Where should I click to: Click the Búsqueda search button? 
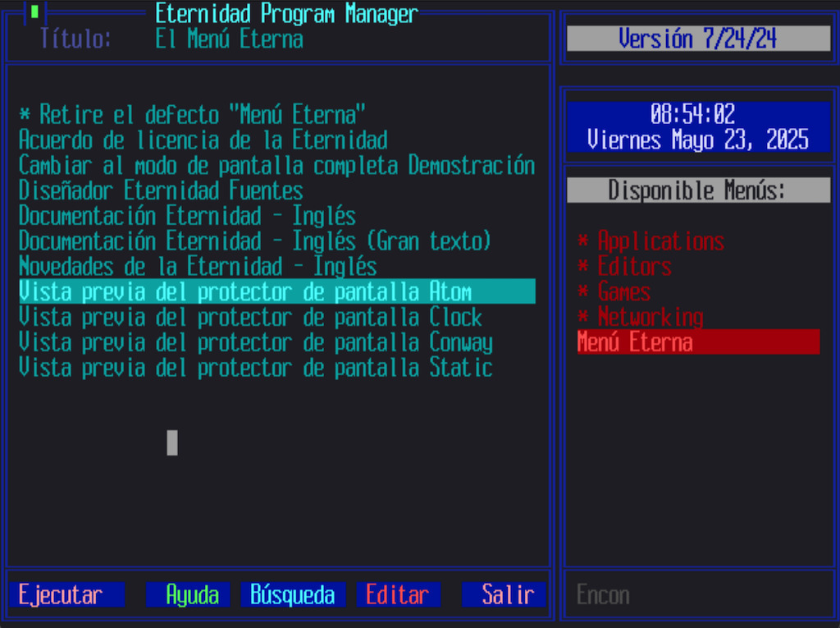(x=293, y=594)
